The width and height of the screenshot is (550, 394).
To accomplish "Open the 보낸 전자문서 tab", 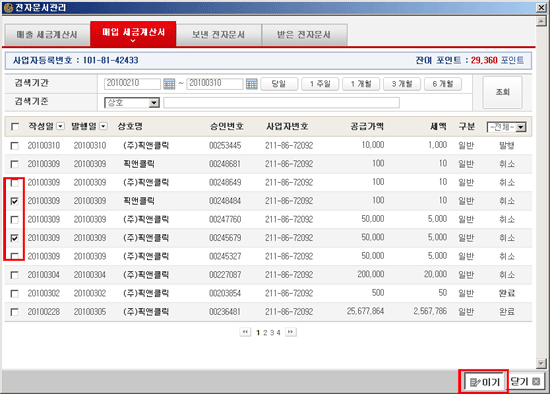I will point(219,35).
